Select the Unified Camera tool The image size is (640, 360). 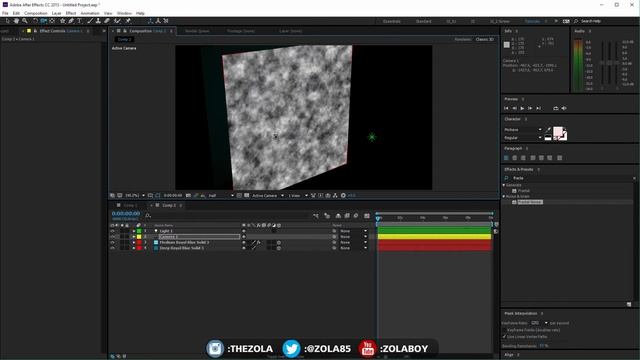click(x=43, y=21)
